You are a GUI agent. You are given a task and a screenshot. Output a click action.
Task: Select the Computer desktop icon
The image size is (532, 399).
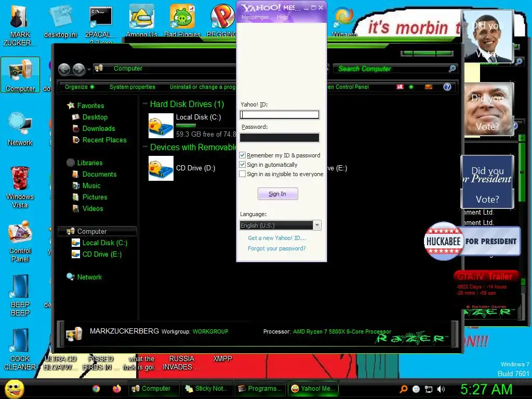tap(20, 75)
